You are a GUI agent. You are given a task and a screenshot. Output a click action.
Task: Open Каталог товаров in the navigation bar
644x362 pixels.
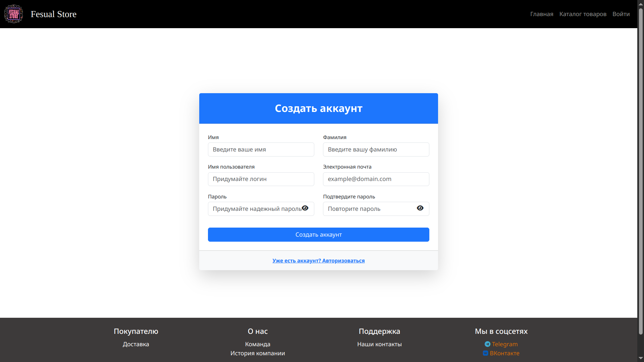tap(583, 14)
